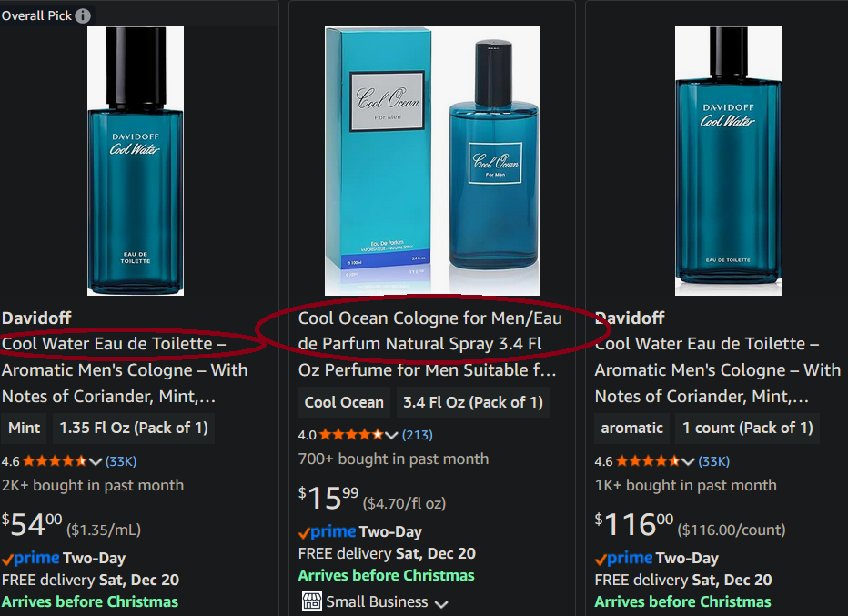Click star rating icons of Cool Ocean
The image size is (848, 616).
(351, 434)
